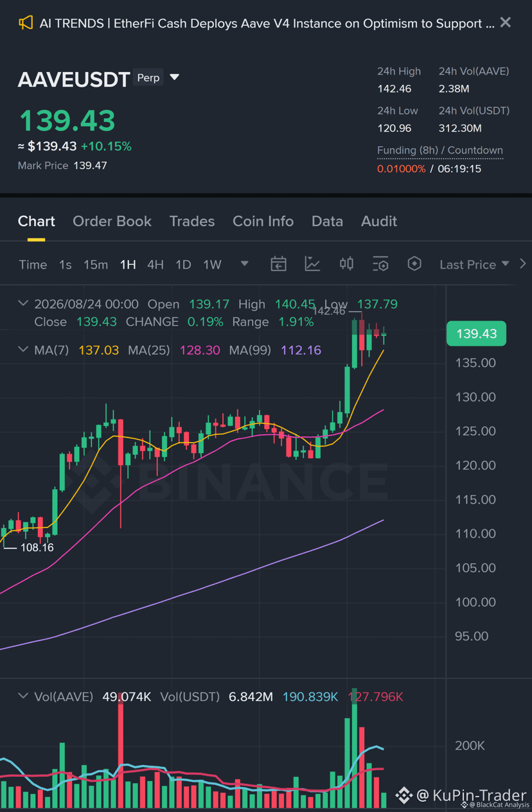Viewport: 532px width, 812px height.
Task: Collapse the Vol indicator legend chevron
Action: (23, 696)
